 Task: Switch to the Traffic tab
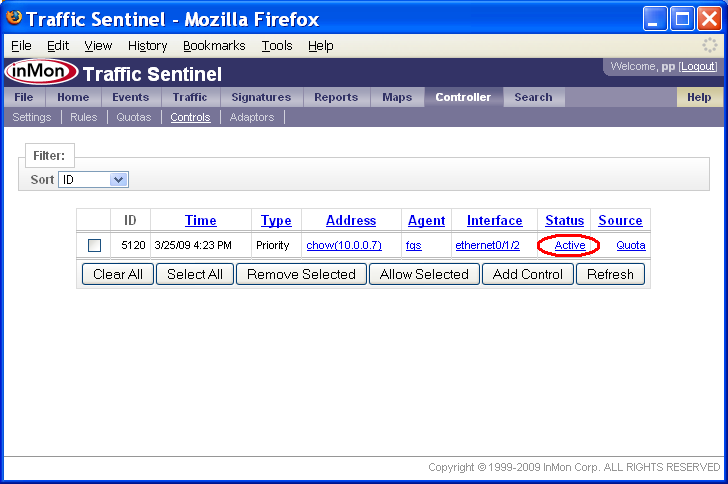click(x=190, y=97)
